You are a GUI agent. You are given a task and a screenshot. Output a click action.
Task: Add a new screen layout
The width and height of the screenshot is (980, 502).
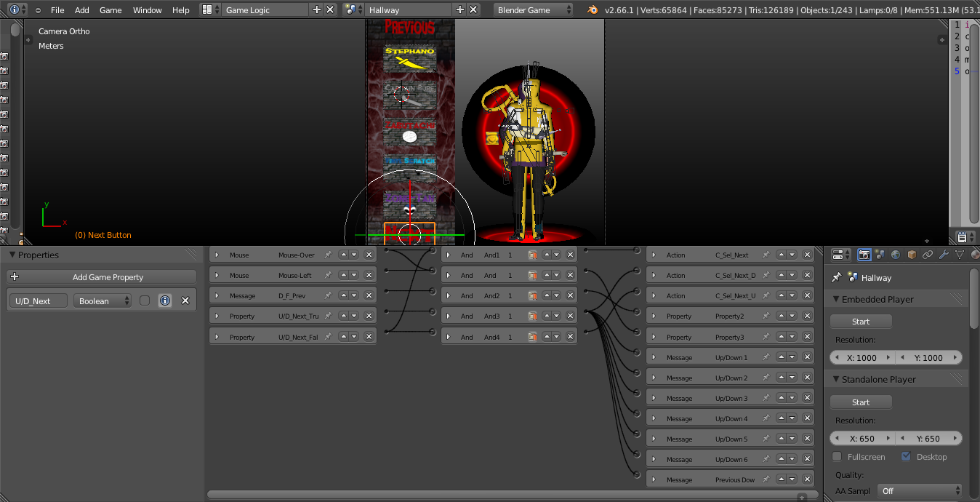pos(316,9)
